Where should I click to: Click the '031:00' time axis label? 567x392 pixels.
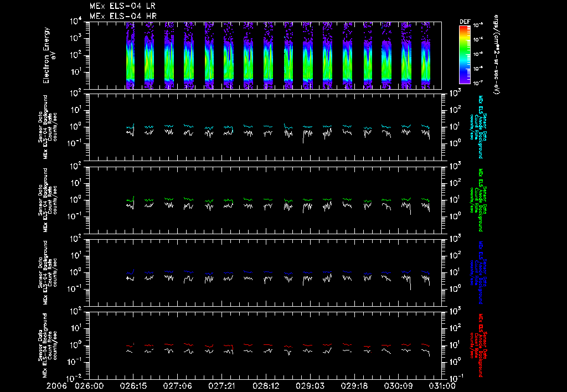[x=441, y=386]
